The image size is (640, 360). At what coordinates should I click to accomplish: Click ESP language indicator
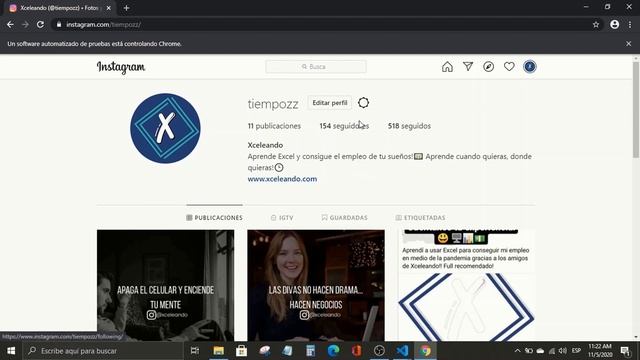576,351
